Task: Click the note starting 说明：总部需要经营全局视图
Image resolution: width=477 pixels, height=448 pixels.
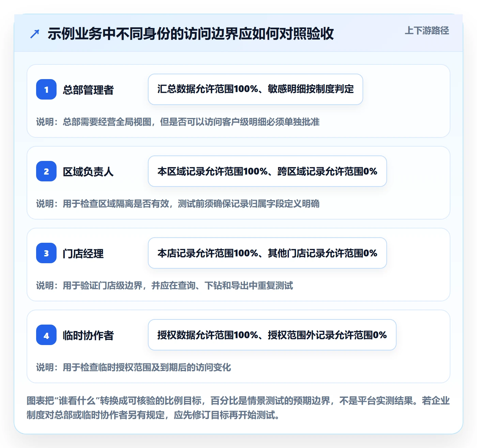Action: (x=178, y=122)
